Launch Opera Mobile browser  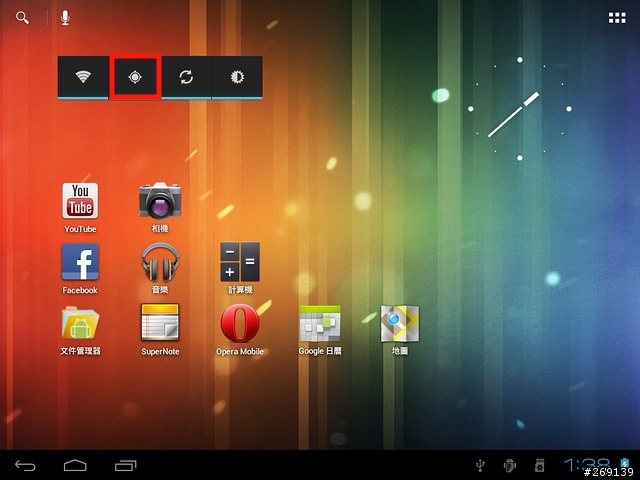click(x=240, y=330)
